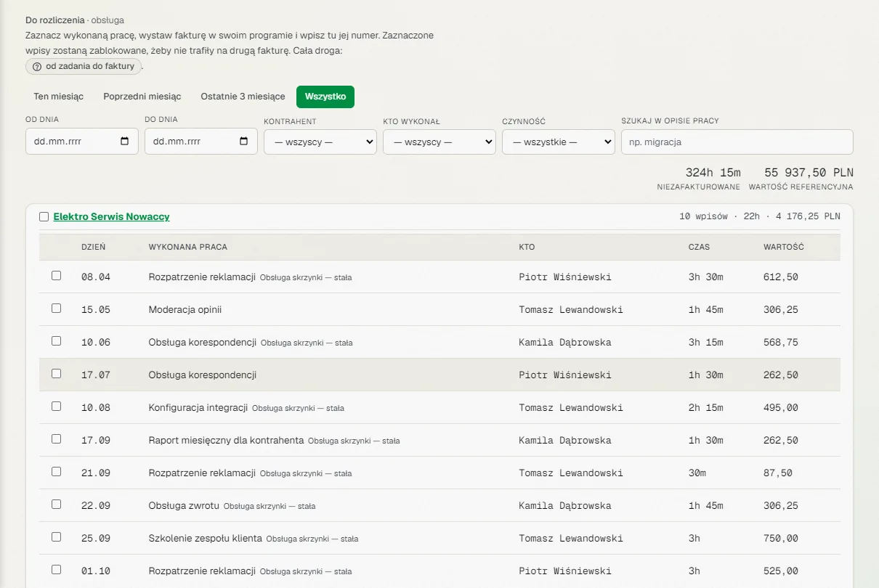879x588 pixels.
Task: Click the 750,00 value cell
Action: (x=781, y=539)
